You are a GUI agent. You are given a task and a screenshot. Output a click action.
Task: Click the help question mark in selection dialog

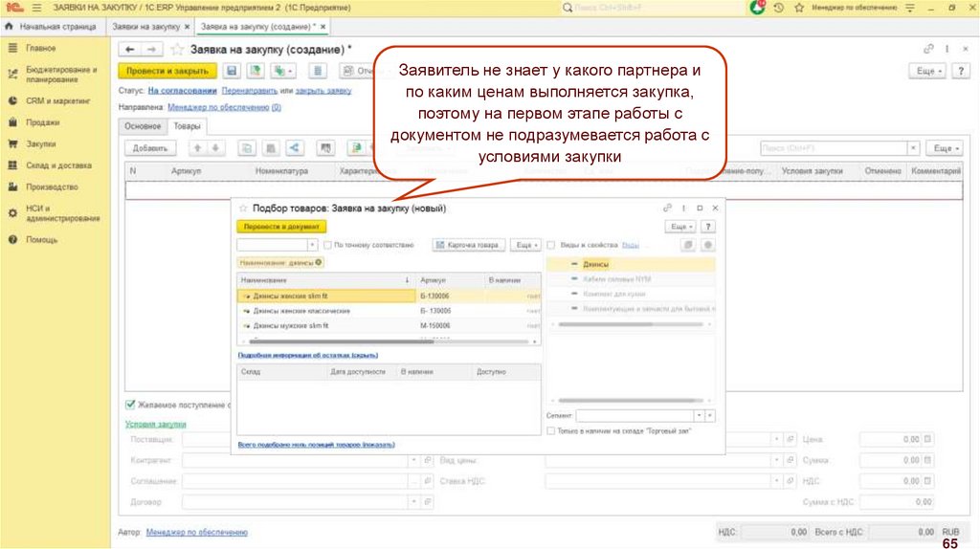pyautogui.click(x=707, y=227)
